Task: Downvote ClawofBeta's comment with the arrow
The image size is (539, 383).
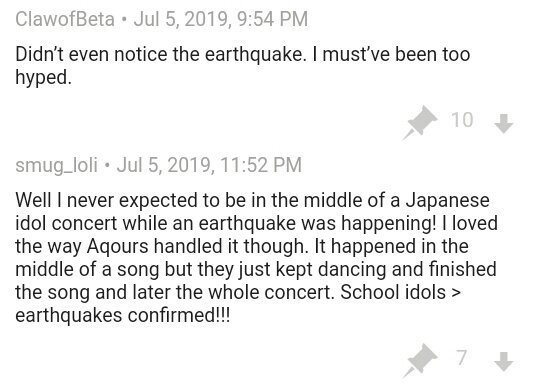Action: pos(504,123)
